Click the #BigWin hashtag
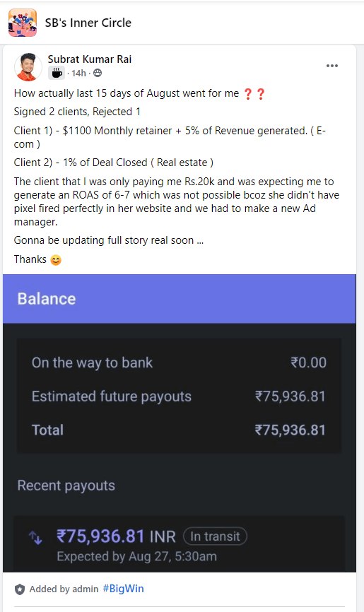 (123, 589)
